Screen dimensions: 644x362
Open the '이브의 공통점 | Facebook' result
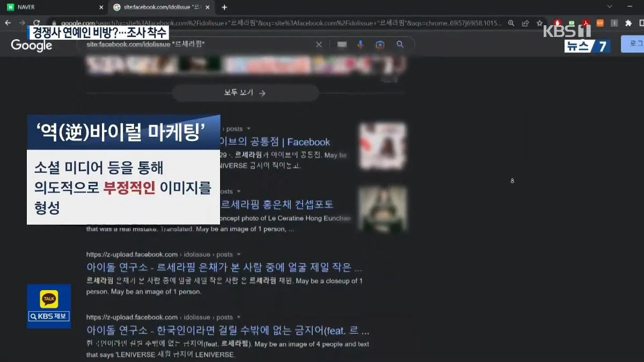pos(275,142)
